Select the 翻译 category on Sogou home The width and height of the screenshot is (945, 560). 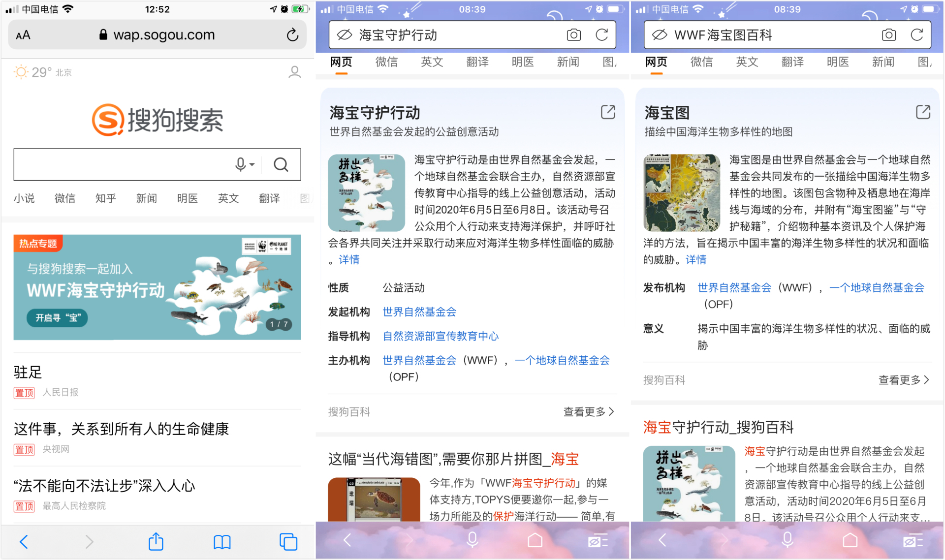coord(269,198)
